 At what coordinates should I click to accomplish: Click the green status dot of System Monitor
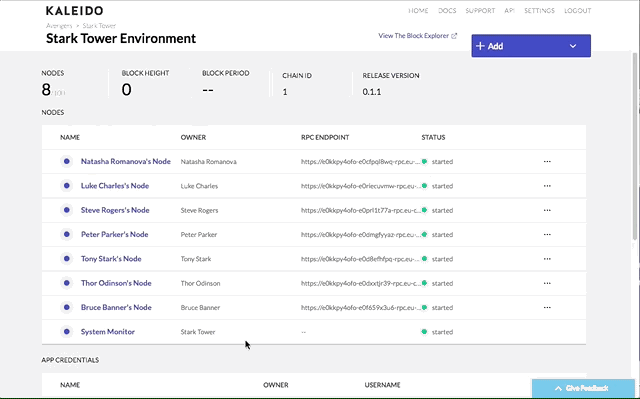(424, 332)
